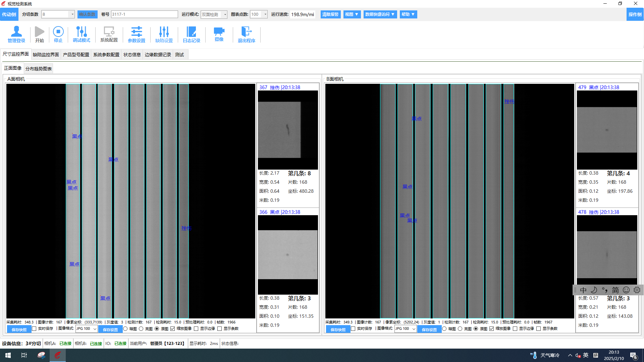
Task: Click the 卷号 input field
Action: point(144,14)
